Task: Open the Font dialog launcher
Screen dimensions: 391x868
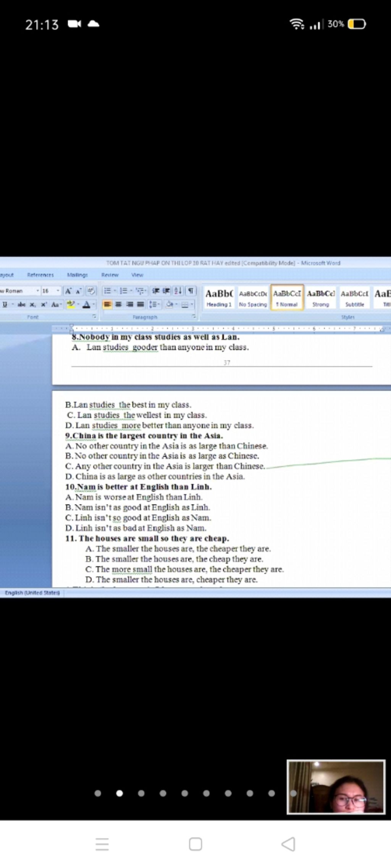Action: click(94, 317)
